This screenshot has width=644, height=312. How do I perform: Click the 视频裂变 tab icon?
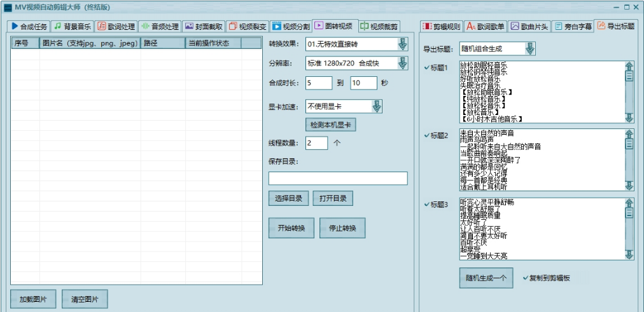click(232, 27)
